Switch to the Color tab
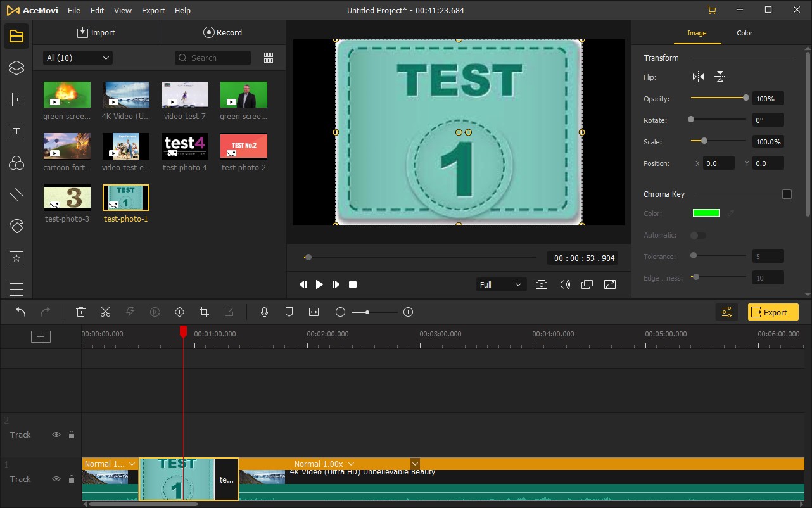The image size is (812, 508). pyautogui.click(x=744, y=33)
